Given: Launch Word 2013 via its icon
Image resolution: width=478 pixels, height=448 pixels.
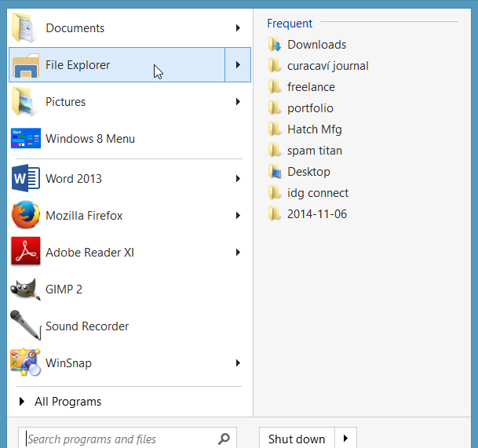Looking at the screenshot, I should pos(26,178).
